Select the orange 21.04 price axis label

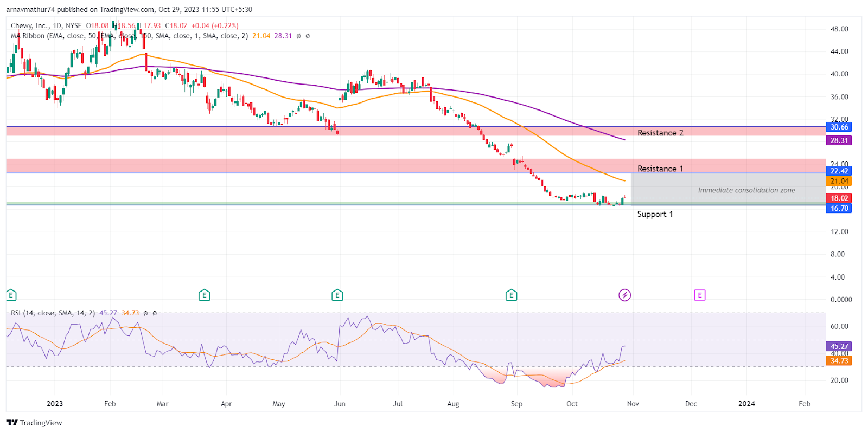tap(839, 182)
